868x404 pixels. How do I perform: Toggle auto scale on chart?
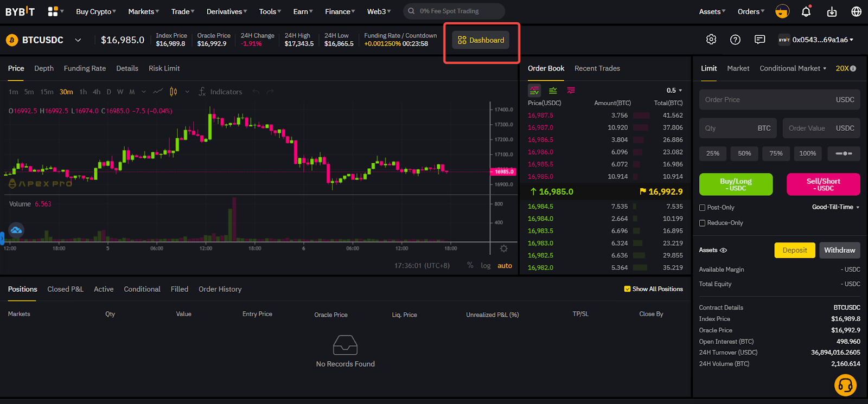pyautogui.click(x=505, y=266)
